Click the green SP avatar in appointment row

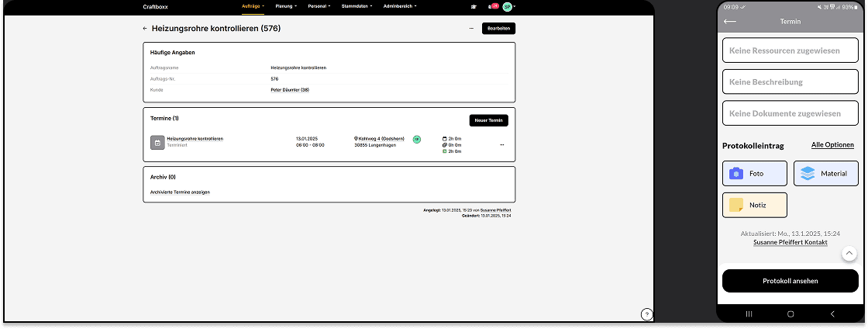[416, 139]
